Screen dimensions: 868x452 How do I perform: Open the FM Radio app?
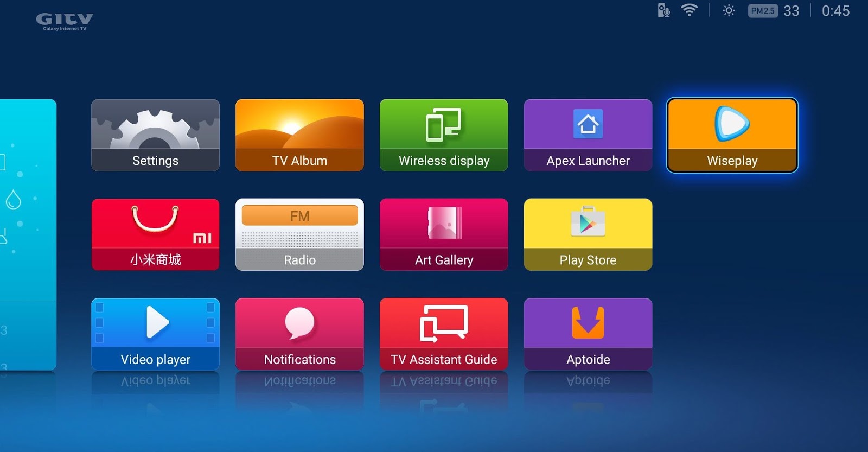[299, 234]
